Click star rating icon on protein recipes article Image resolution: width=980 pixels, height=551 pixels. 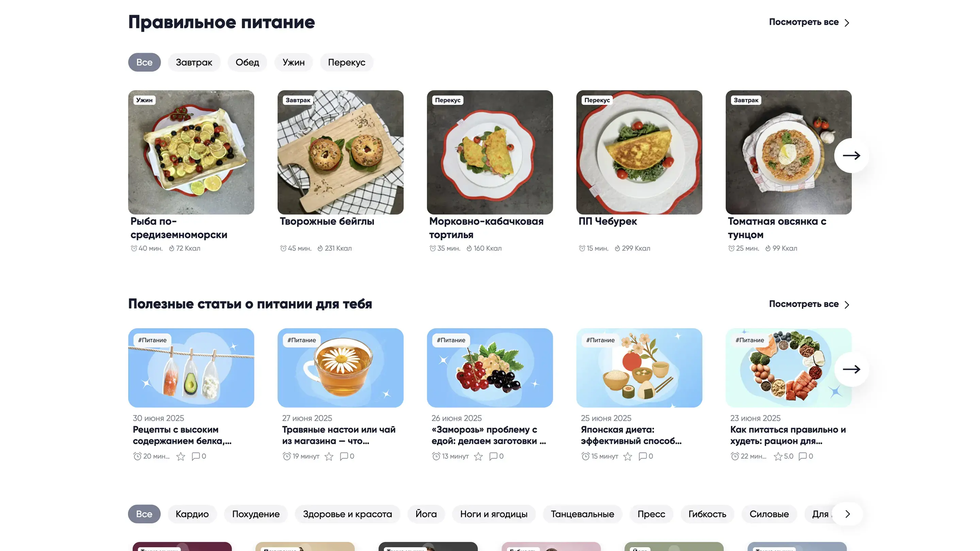pos(181,456)
